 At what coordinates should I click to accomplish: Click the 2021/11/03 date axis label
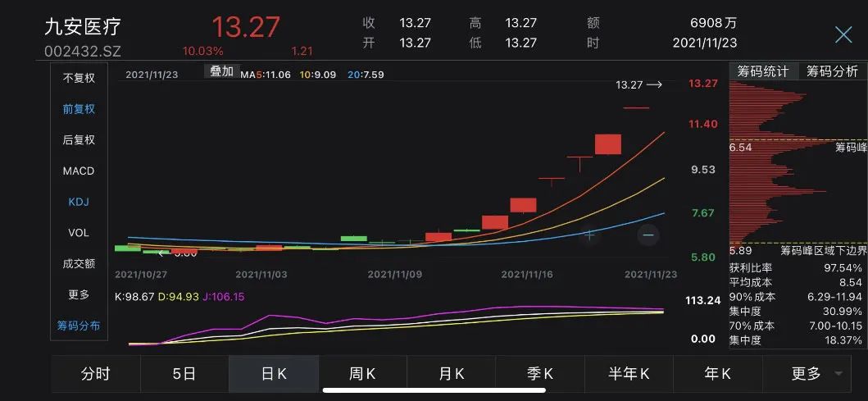click(x=261, y=275)
